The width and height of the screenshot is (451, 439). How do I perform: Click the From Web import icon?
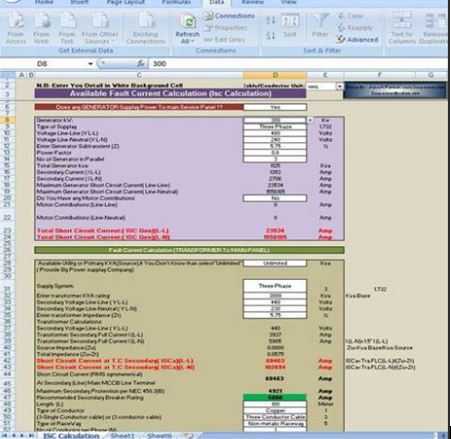41,28
